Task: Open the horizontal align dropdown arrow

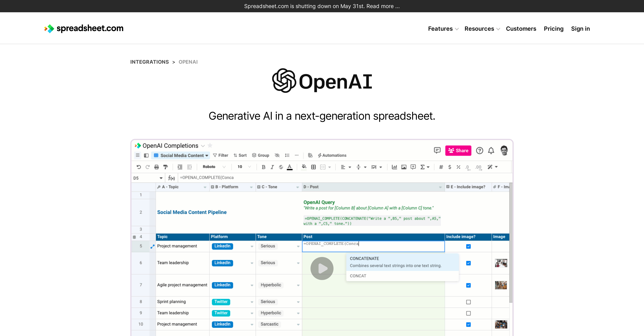Action: pos(350,167)
